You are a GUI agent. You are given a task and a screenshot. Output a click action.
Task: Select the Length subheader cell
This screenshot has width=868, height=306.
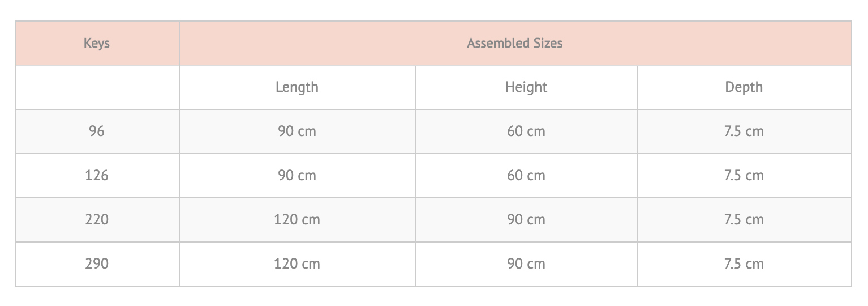(297, 87)
